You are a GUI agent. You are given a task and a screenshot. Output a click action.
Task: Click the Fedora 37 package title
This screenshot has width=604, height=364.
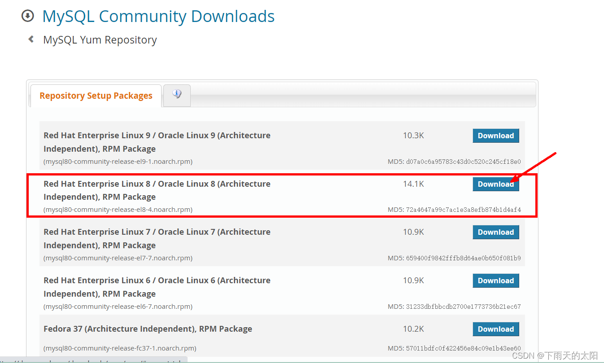tap(148, 329)
